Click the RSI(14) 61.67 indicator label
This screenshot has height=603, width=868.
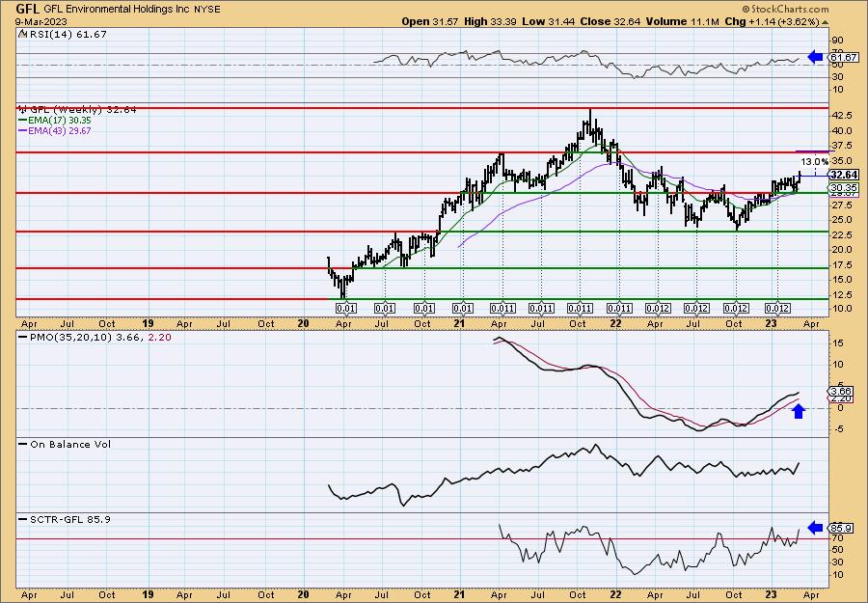coord(67,34)
